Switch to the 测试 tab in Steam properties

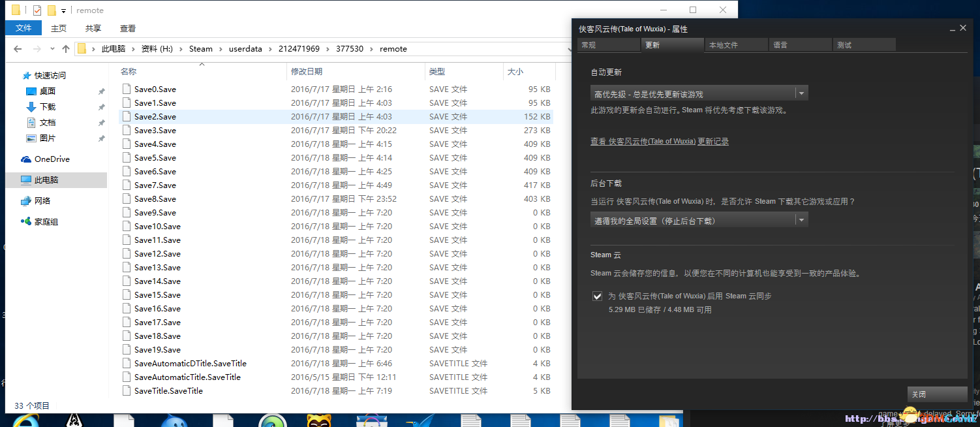(x=864, y=45)
